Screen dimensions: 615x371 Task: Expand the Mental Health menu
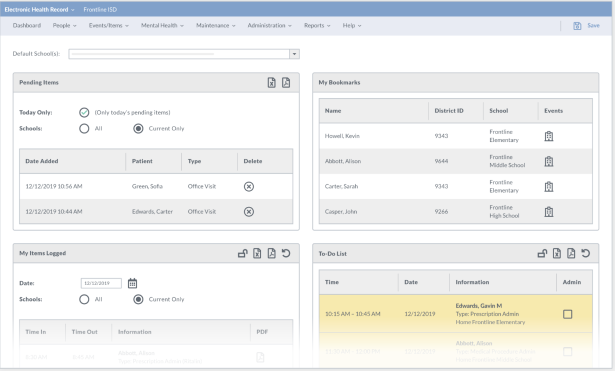pos(162,25)
